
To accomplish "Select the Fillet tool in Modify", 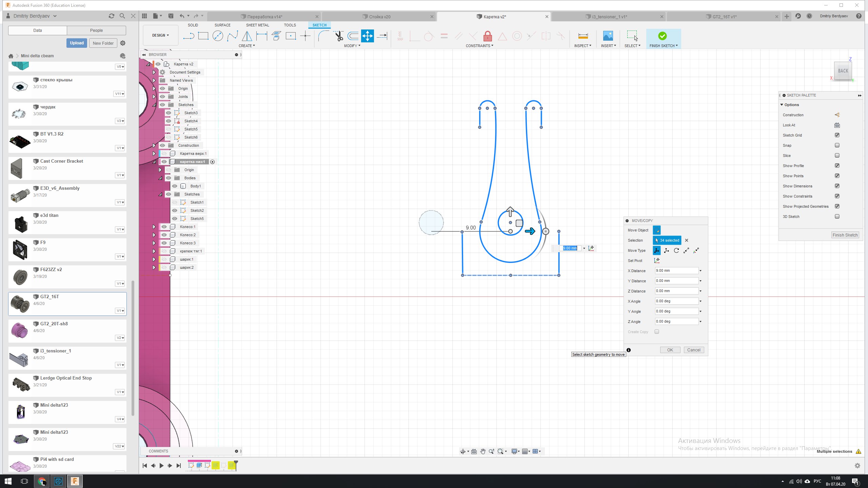I will 323,36.
